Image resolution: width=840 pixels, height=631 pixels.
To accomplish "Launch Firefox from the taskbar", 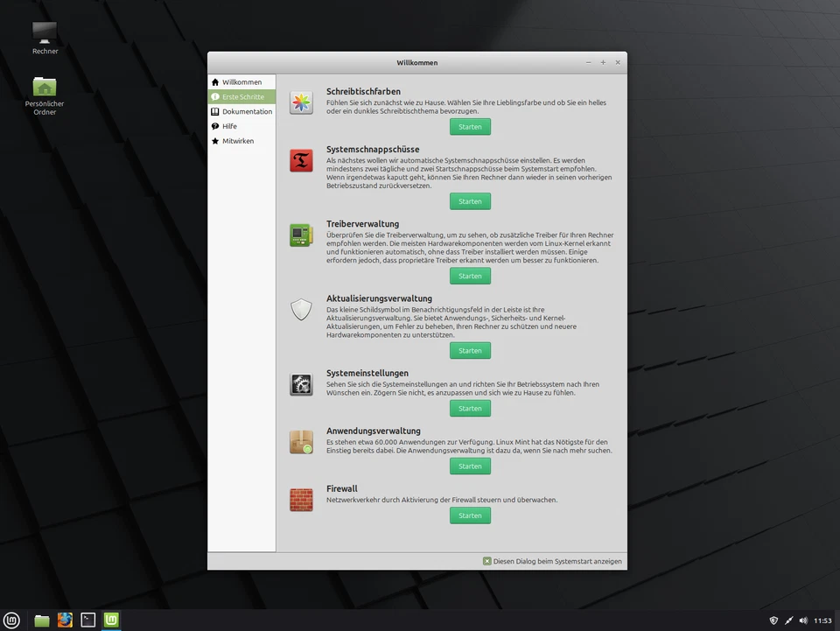I will point(65,620).
